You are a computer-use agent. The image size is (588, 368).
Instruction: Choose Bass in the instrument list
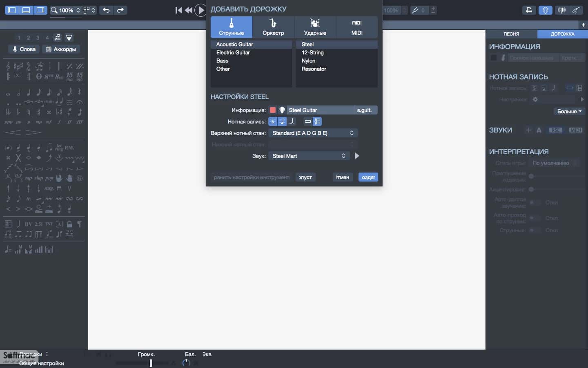251,61
